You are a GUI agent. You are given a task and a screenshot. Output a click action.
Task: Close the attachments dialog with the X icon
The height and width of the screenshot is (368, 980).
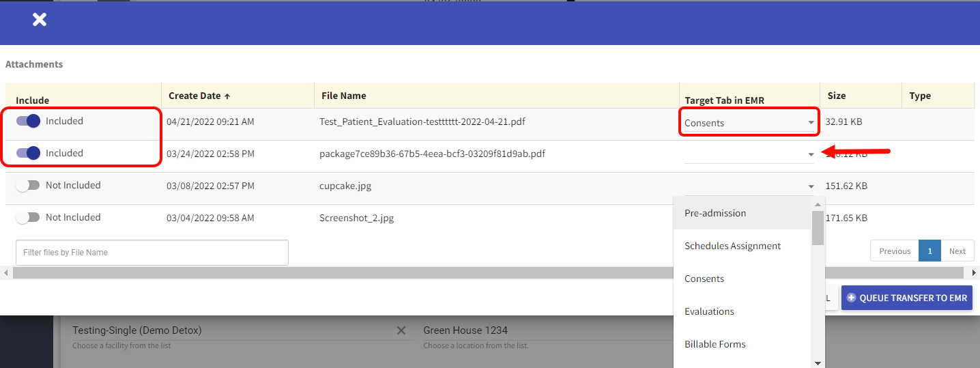40,20
